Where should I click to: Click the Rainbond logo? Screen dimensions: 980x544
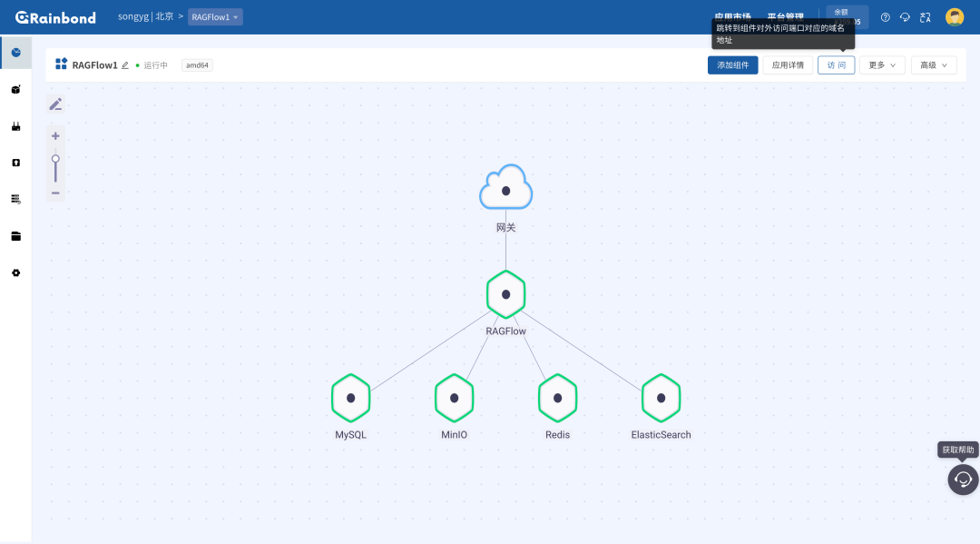point(55,17)
